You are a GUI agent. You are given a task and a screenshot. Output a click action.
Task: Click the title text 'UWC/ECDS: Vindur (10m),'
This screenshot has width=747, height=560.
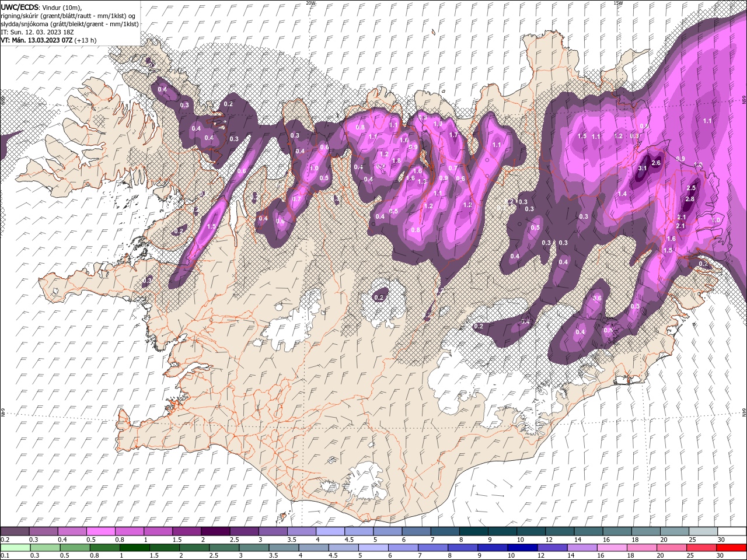pyautogui.click(x=41, y=6)
